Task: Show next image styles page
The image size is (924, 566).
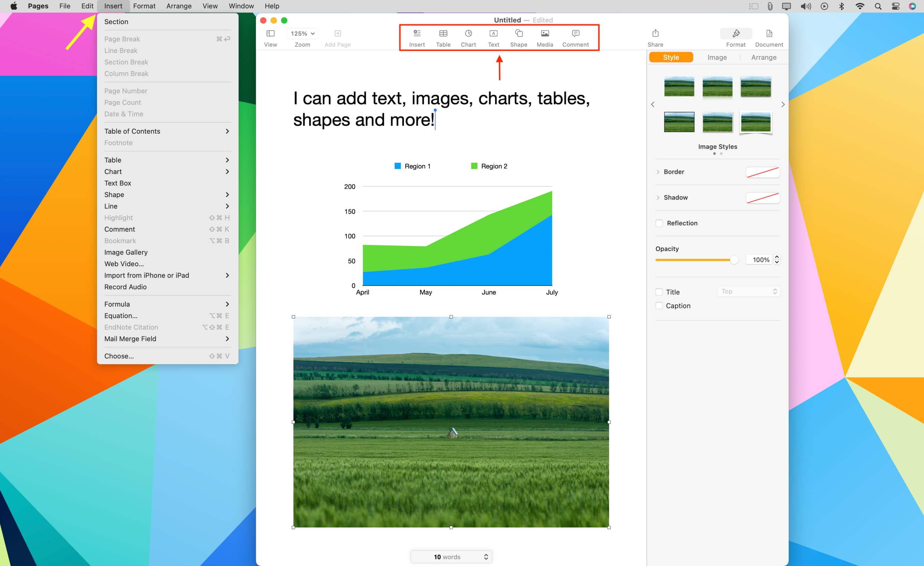Action: [x=783, y=104]
